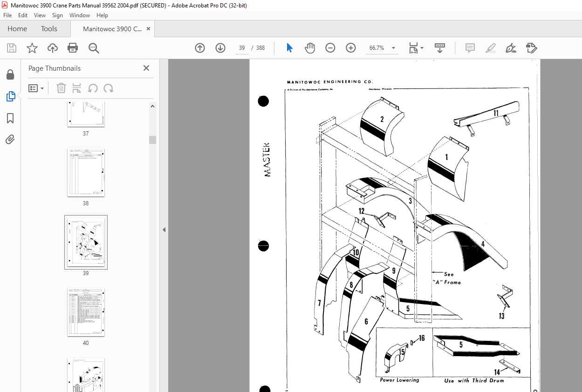The image size is (582, 392).
Task: Open the File menu
Action: 7,15
